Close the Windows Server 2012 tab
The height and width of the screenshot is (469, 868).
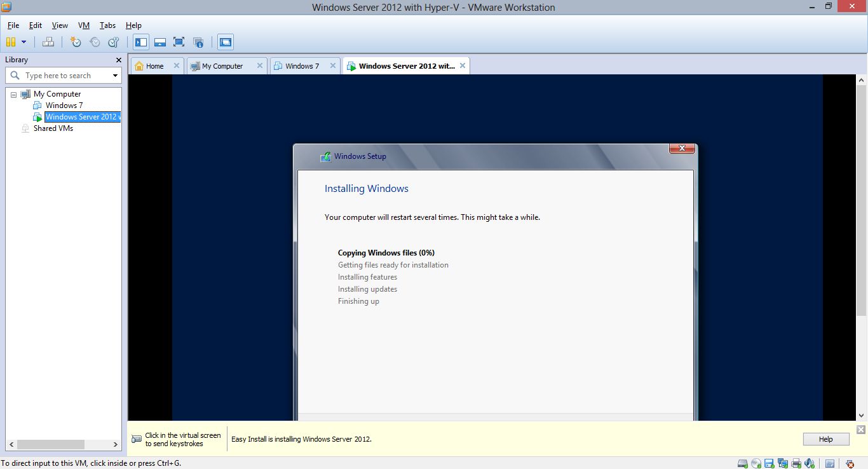[x=463, y=65]
